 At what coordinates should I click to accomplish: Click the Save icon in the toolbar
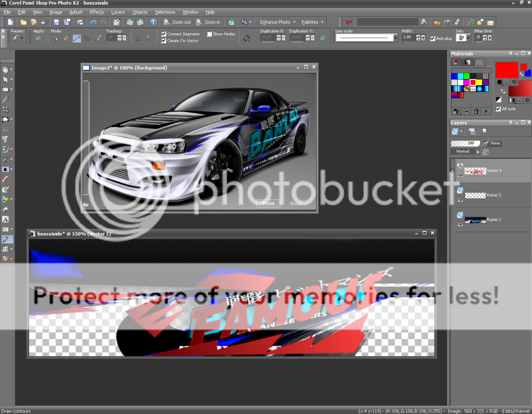tap(56, 22)
